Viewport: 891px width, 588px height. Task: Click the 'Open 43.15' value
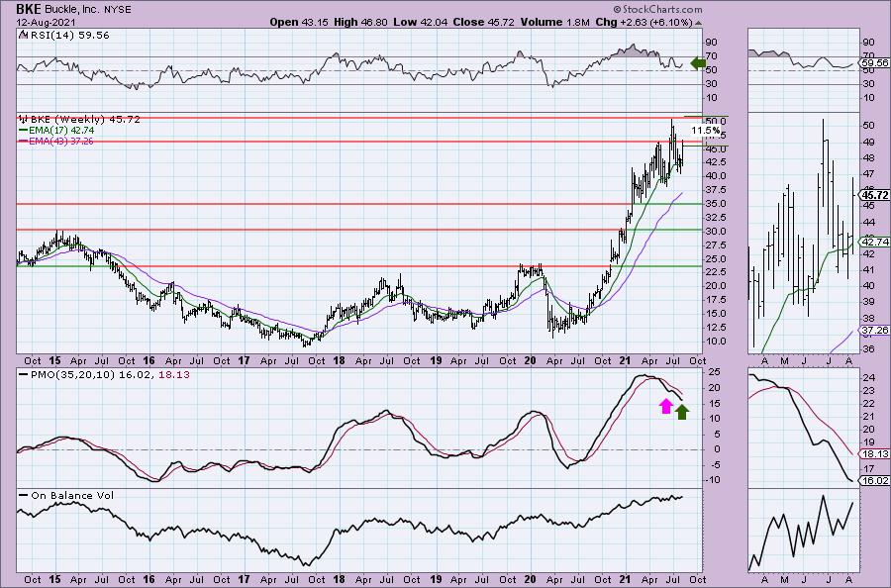(x=299, y=22)
